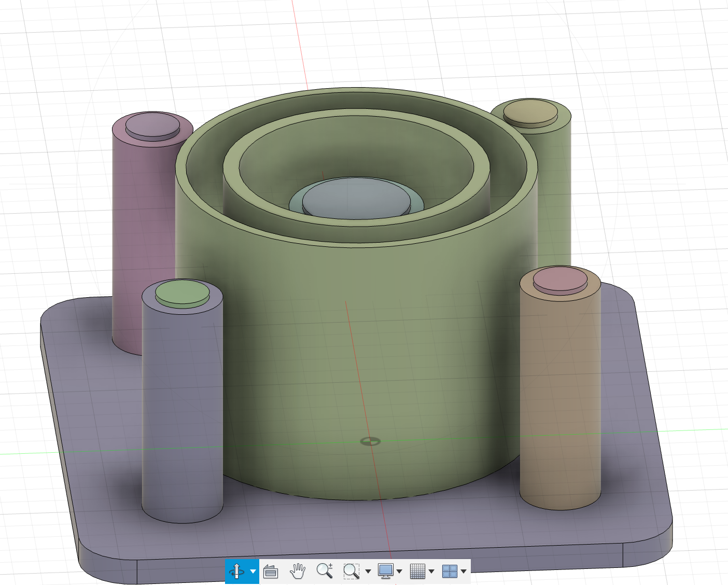Click the Zoom Window tool
Screen dimensions: 728x585
pyautogui.click(x=351, y=571)
